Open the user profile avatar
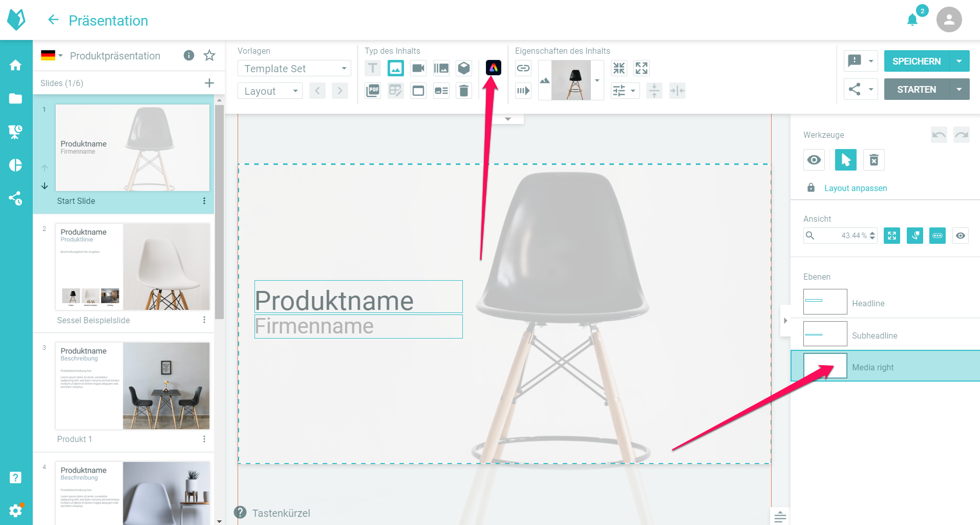980x525 pixels. 949,19
